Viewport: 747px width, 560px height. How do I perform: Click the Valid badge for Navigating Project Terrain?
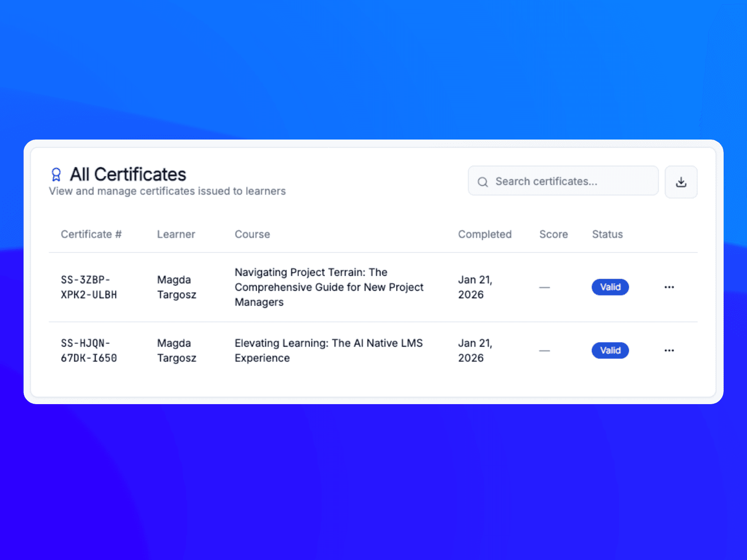click(610, 287)
